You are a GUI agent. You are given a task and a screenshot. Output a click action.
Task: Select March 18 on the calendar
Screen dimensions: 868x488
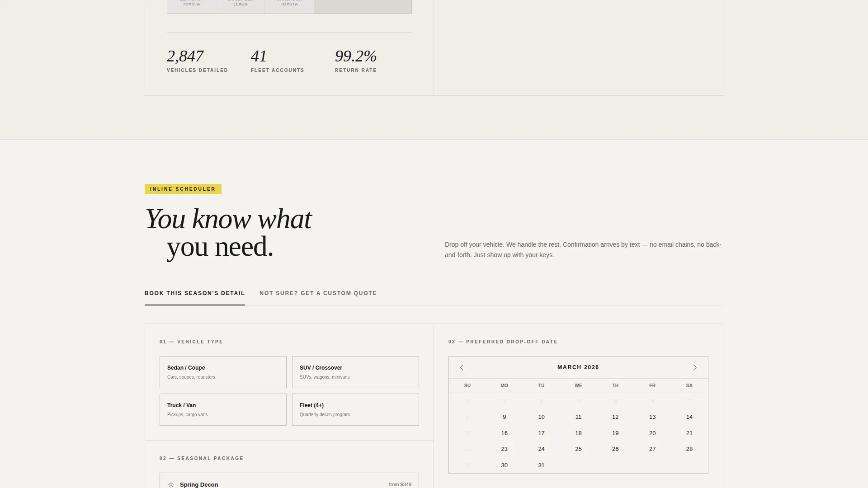578,433
